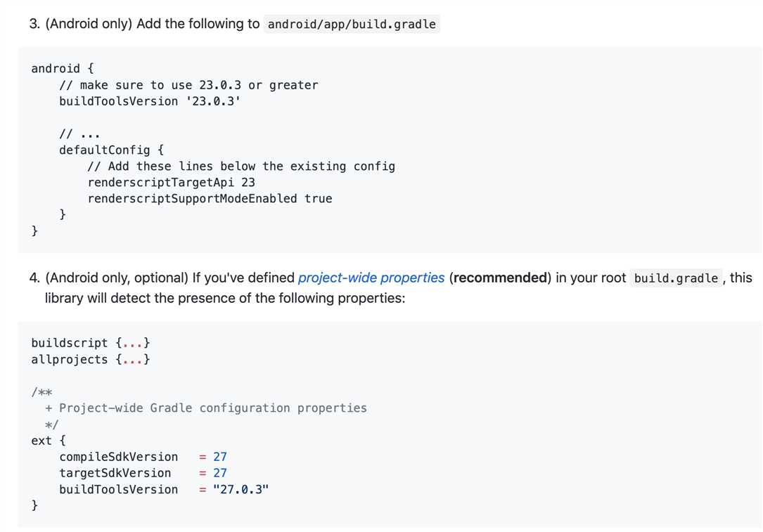The height and width of the screenshot is (532, 763).
Task: Click the android { opening line
Action: [x=63, y=69]
